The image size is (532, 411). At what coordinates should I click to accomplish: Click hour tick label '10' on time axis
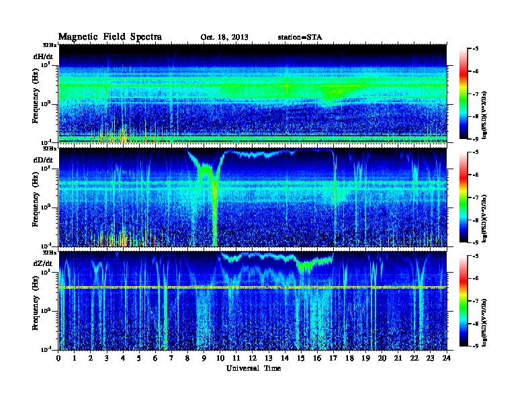pyautogui.click(x=220, y=358)
